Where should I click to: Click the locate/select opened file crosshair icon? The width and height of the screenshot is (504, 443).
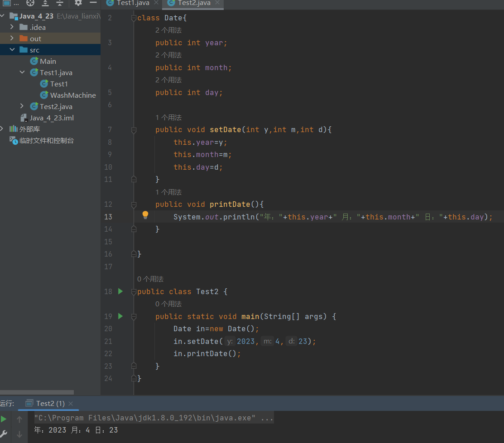(30, 3)
